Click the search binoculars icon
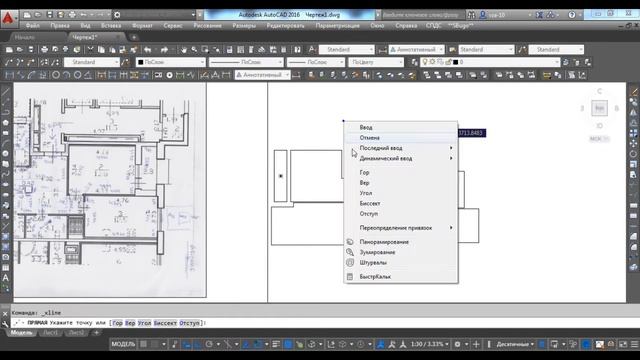640x360 pixels. (x=471, y=15)
